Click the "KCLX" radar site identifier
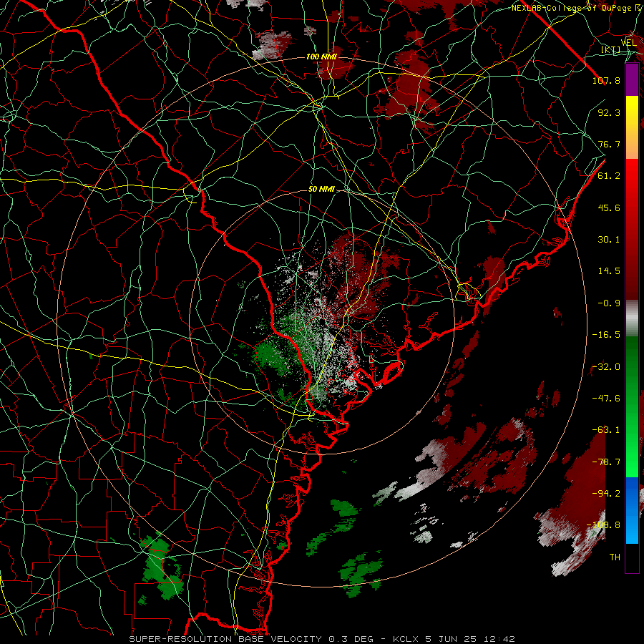 [406, 639]
